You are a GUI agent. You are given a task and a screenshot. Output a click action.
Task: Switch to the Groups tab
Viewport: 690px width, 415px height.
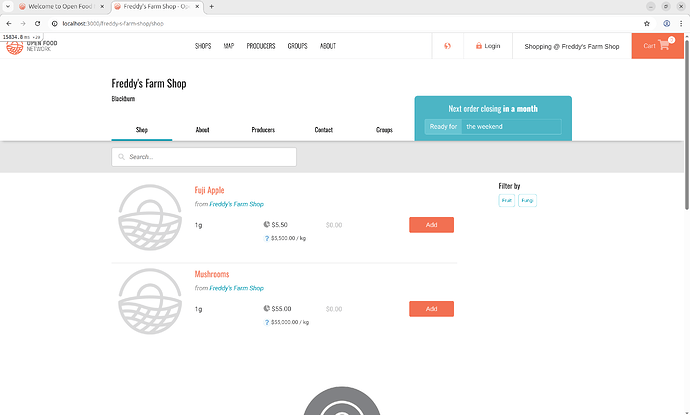tap(384, 130)
